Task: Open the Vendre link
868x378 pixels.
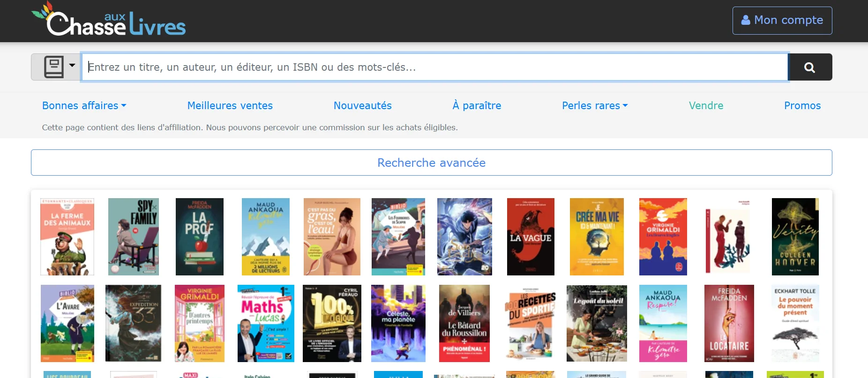Action: tap(706, 105)
